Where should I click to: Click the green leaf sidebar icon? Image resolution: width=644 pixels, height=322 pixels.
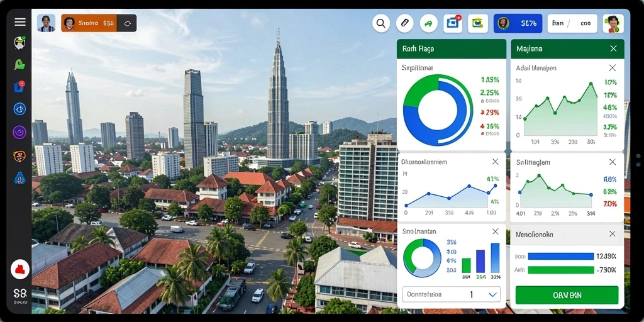pyautogui.click(x=19, y=65)
